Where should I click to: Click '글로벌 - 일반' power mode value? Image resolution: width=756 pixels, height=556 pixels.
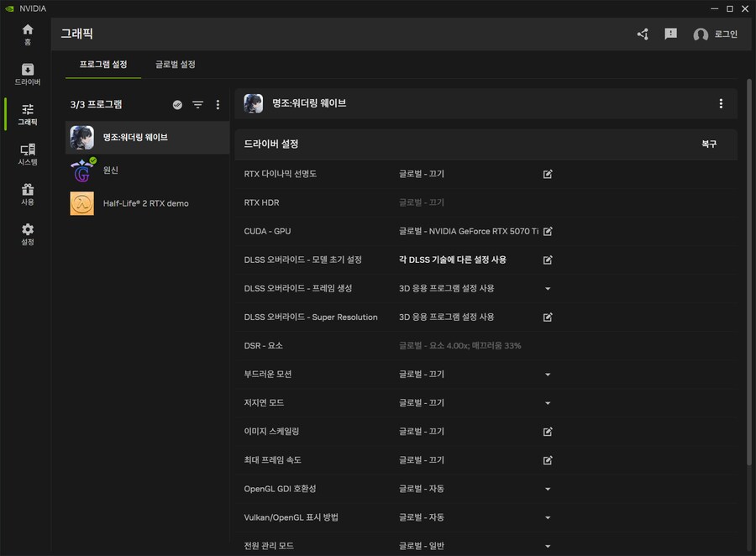tap(422, 546)
